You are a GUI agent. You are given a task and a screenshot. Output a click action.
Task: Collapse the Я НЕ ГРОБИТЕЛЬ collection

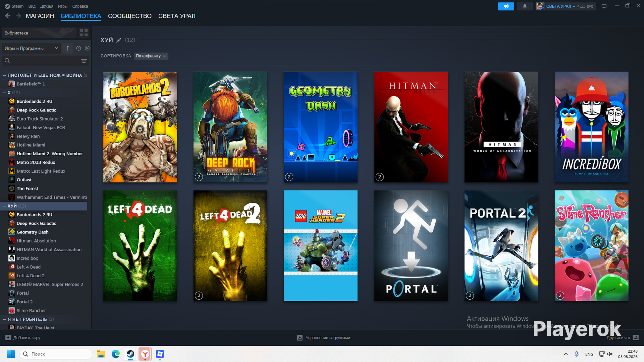(x=4, y=319)
